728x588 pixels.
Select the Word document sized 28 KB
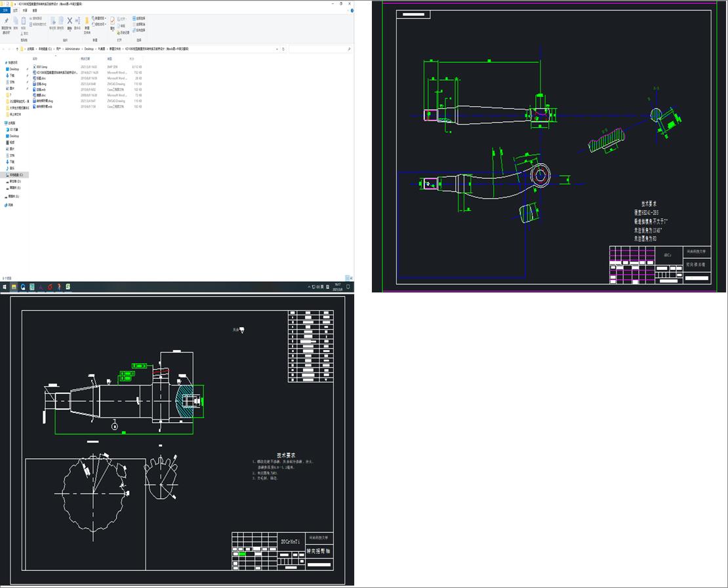[39, 79]
